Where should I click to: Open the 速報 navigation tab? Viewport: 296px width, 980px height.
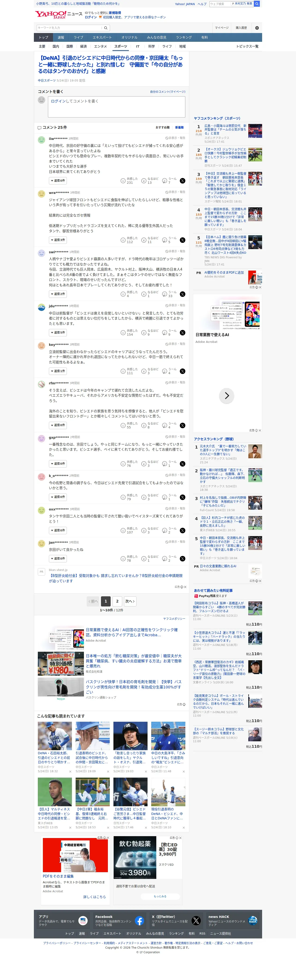[x=61, y=37]
